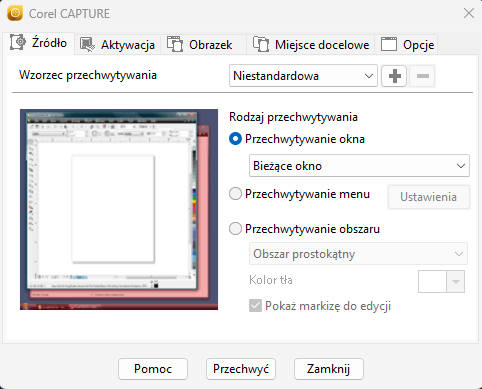Expand the Obszar prostokątny dropdown
Image resolution: width=482 pixels, height=389 pixels.
pyautogui.click(x=358, y=254)
